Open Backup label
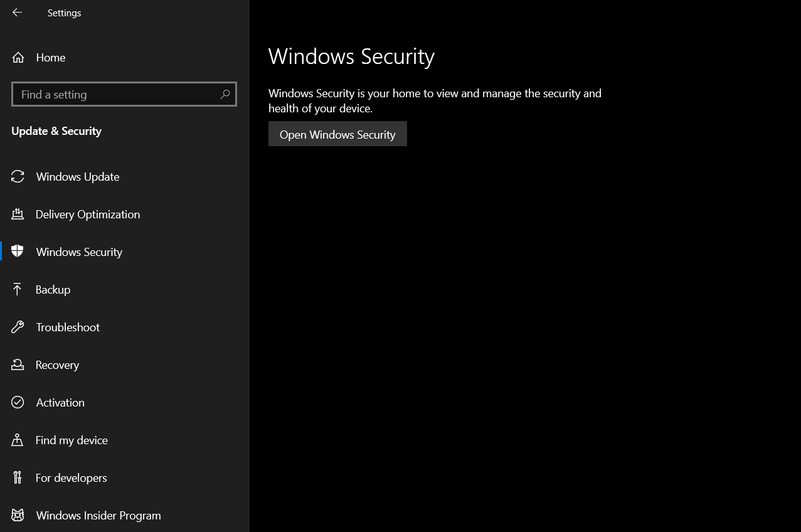The width and height of the screenshot is (801, 532). pos(53,290)
